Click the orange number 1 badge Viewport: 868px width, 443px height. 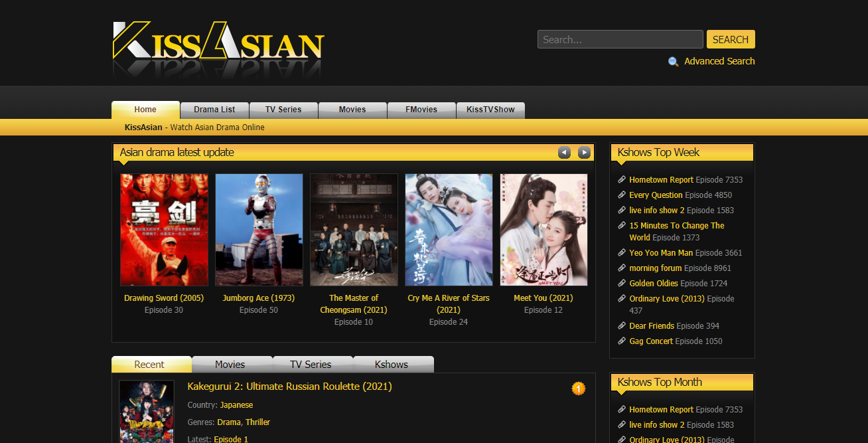[579, 389]
